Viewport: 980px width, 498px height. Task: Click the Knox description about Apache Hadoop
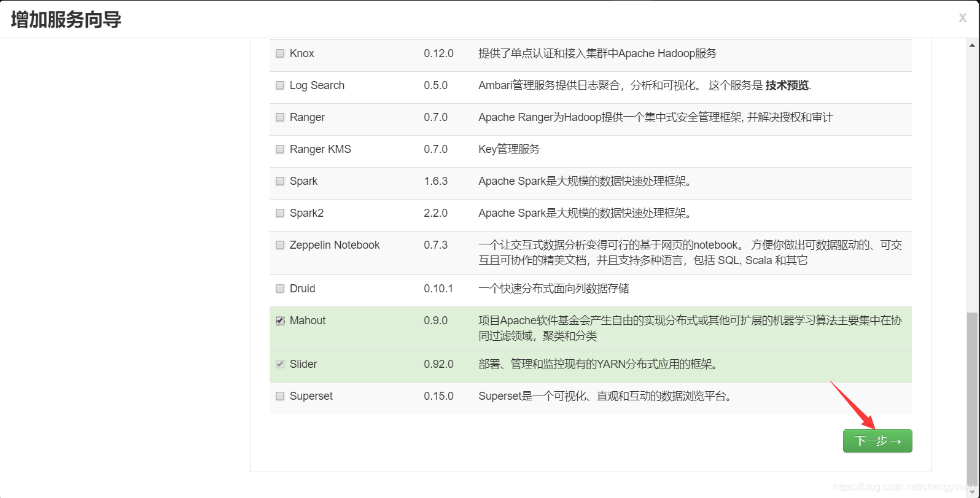tap(597, 53)
